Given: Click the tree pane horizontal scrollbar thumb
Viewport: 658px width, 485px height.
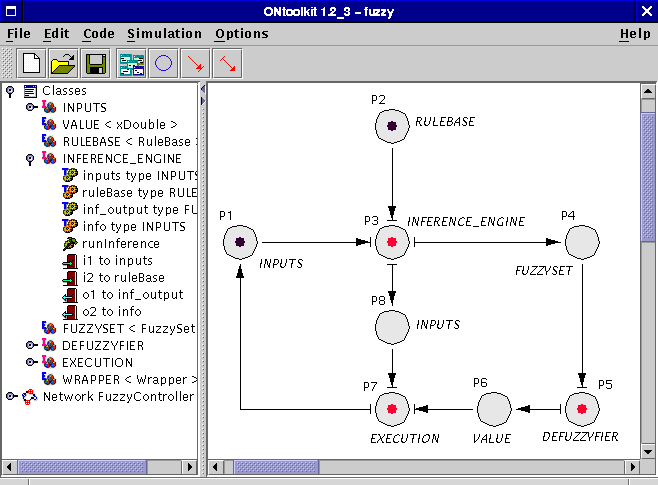Looking at the screenshot, I should click(82, 467).
